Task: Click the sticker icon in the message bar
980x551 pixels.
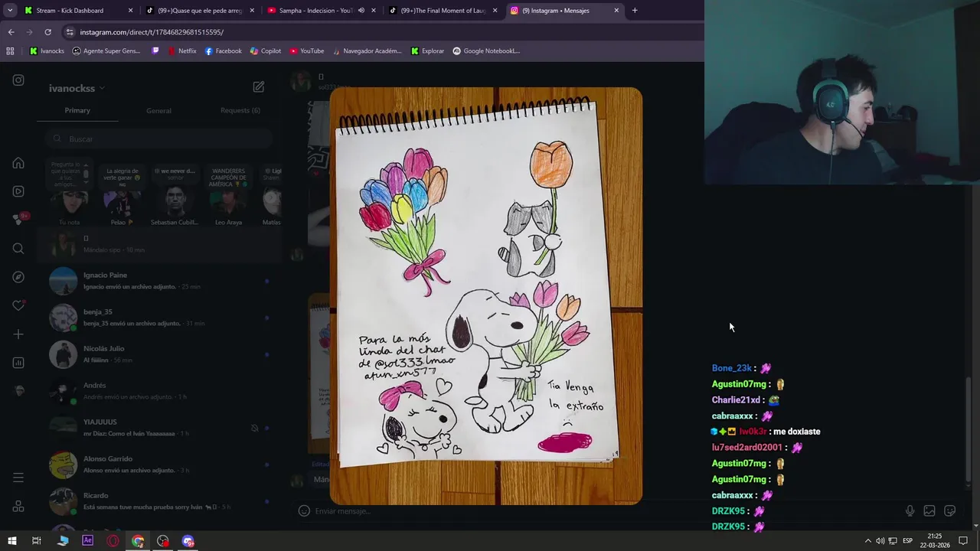Action: 950,511
